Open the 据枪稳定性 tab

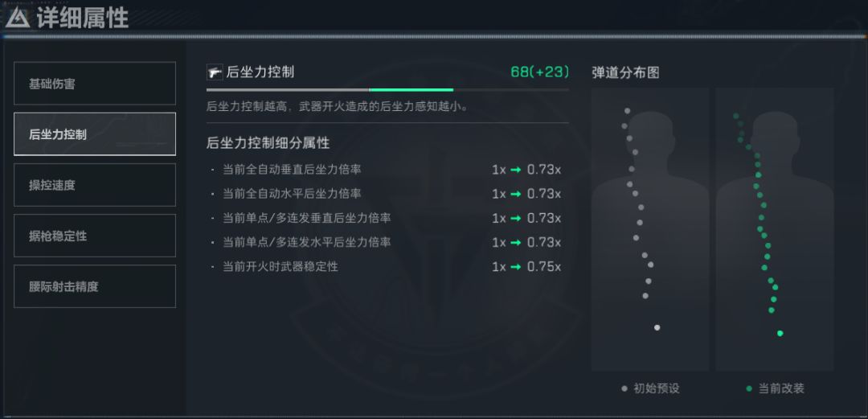click(95, 236)
